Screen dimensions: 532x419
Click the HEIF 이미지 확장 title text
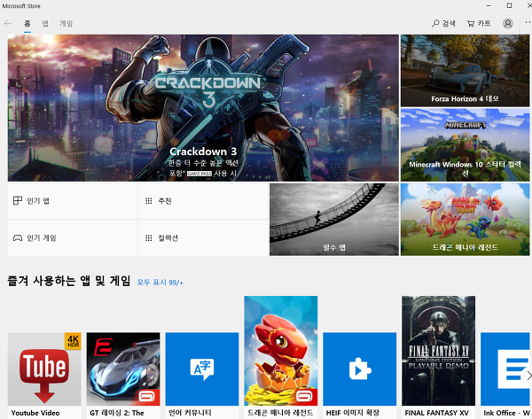click(x=353, y=413)
